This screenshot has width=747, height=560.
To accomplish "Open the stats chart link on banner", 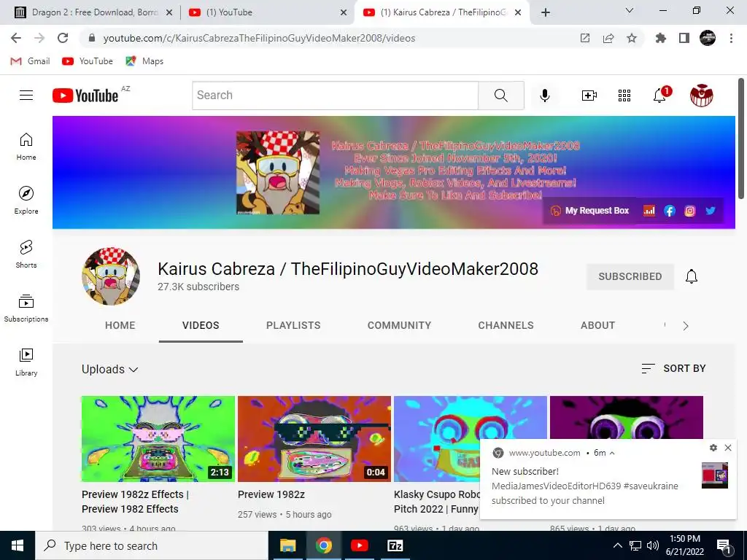I will [x=649, y=211].
